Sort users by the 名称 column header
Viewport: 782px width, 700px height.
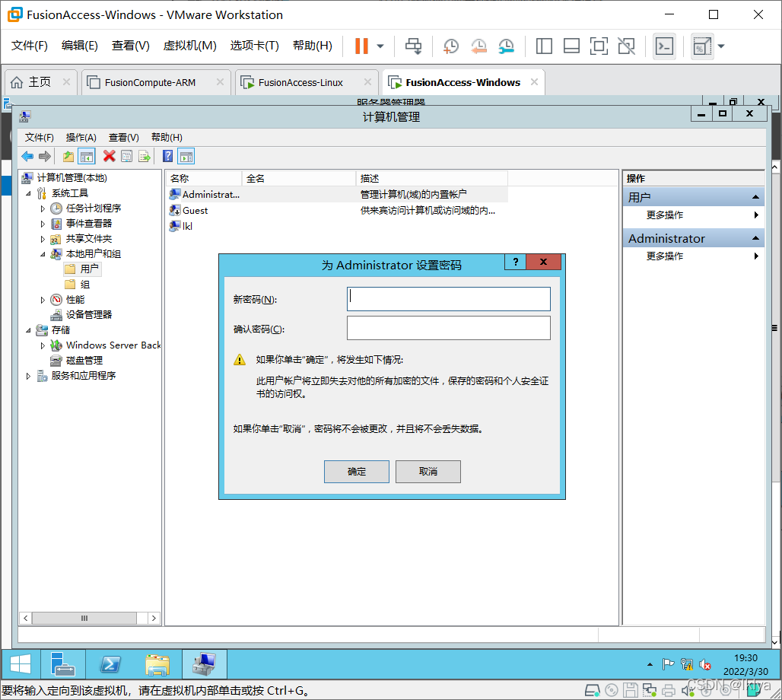pos(205,178)
